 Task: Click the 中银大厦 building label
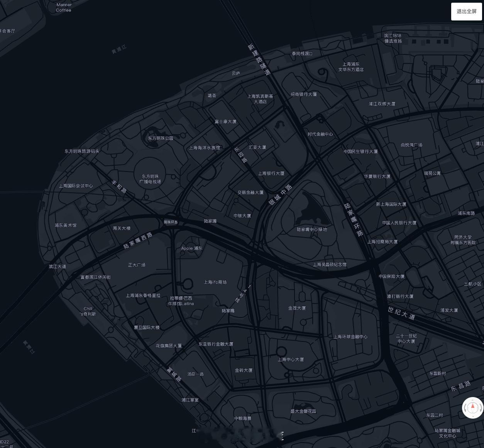point(242,216)
